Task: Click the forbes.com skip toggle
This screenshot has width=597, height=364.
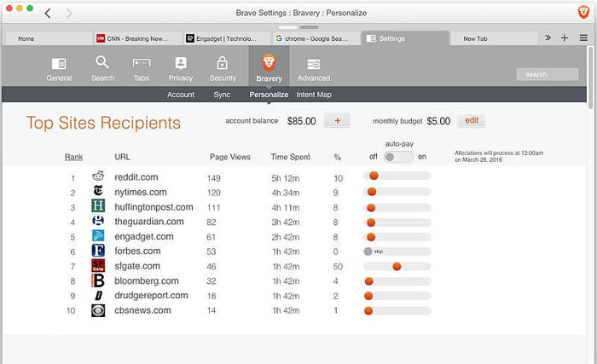Action: point(368,251)
